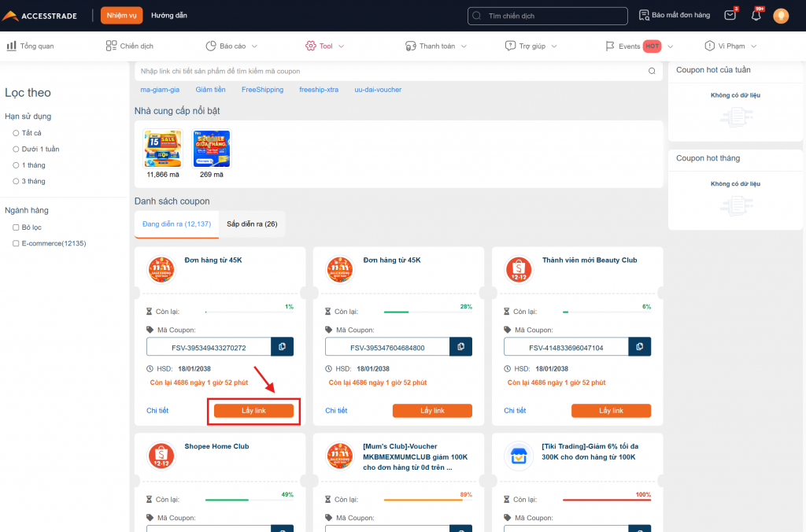The image size is (806, 532).
Task: Click the 49% Shopee Home Club progress bar
Action: tap(250, 500)
